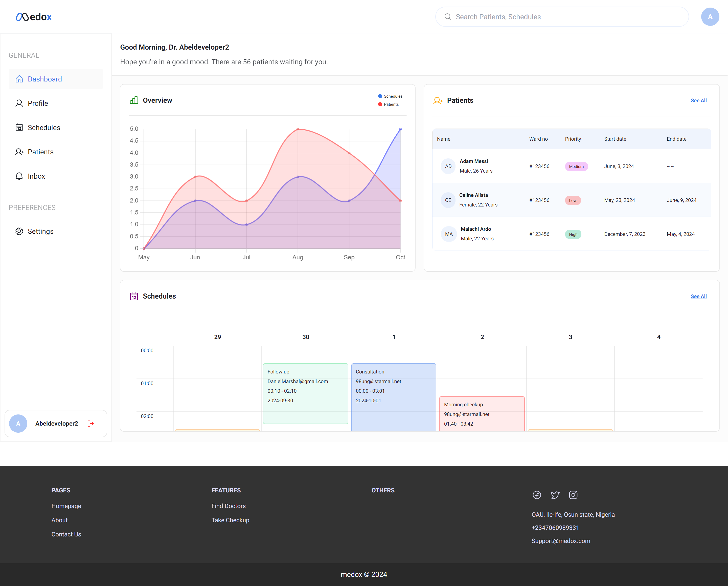Open the Twitter icon in footer

point(555,495)
